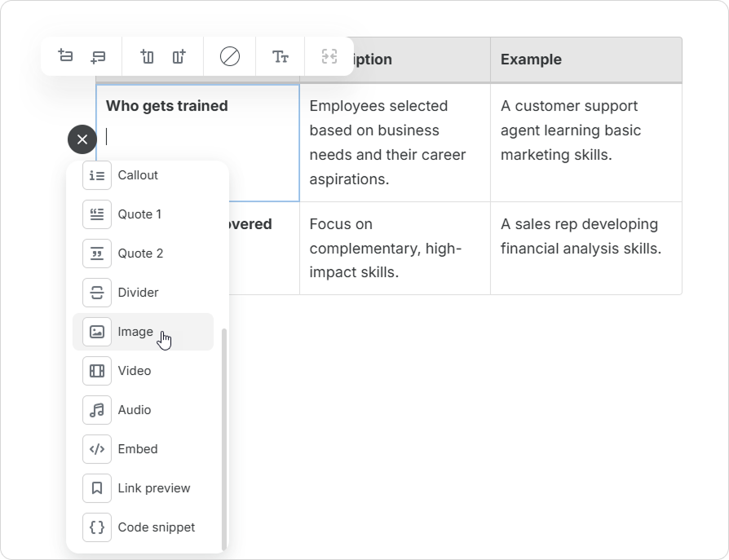This screenshot has height=560, width=729.
Task: Choose the Quote 1 block
Action: pos(139,214)
